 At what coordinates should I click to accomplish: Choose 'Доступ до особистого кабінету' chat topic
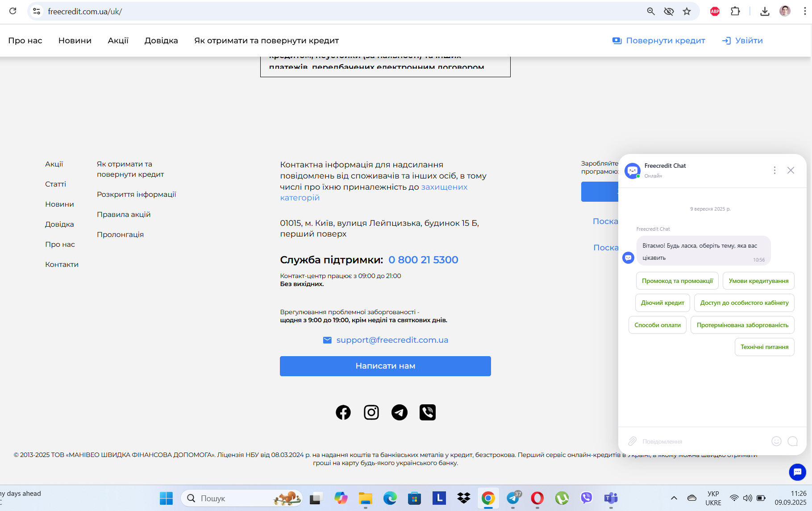click(x=744, y=303)
